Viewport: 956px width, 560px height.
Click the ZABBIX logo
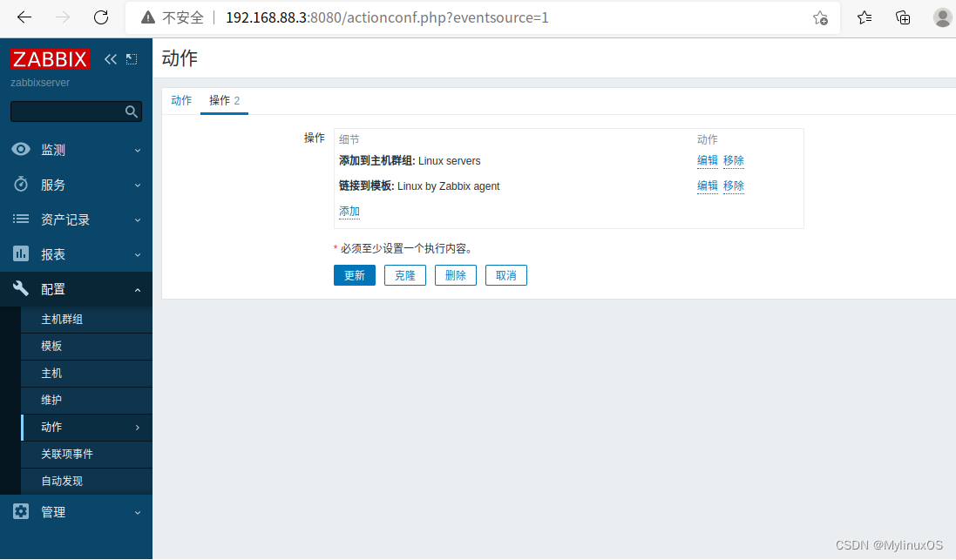click(x=50, y=59)
